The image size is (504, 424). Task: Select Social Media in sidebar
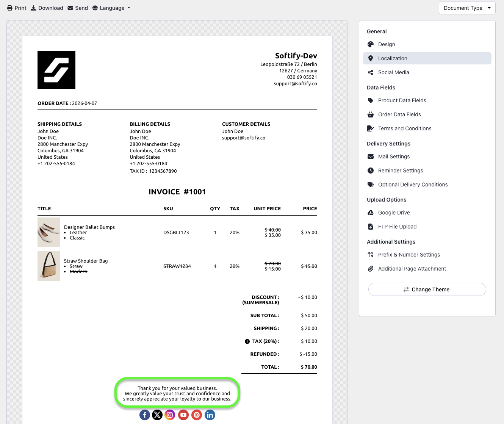click(393, 72)
